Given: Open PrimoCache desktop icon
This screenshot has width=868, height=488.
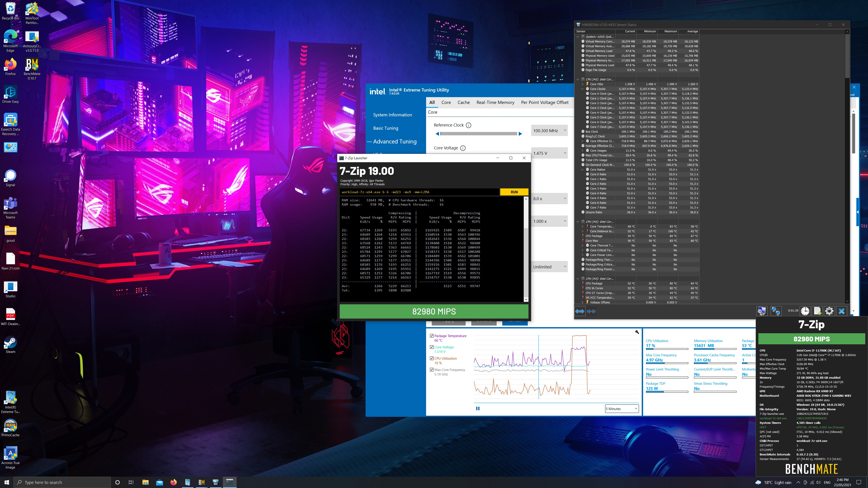Looking at the screenshot, I should pos(10,428).
